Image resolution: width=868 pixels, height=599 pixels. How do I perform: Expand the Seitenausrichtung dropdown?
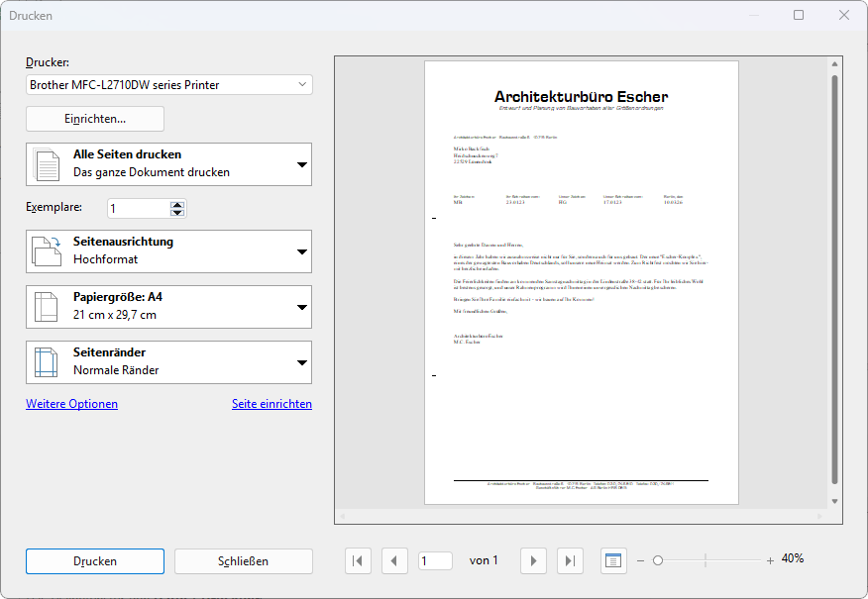coord(301,250)
